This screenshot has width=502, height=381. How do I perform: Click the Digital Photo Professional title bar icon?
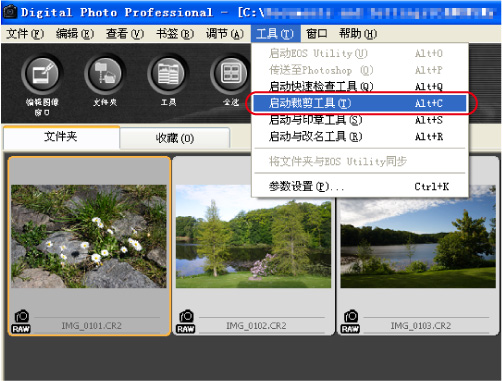[x=10, y=11]
